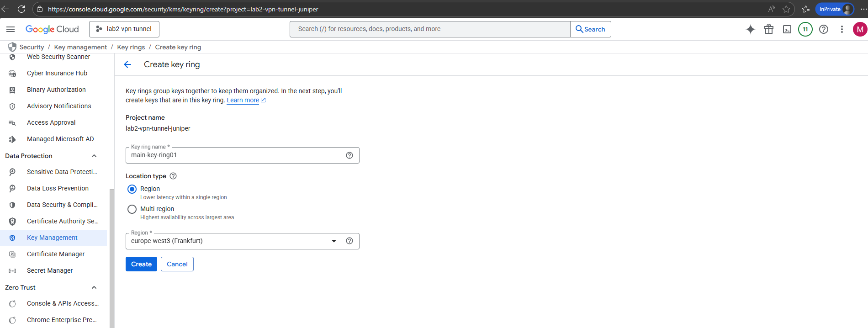
Task: Open the lab2-vpn-tunnel project selector
Action: pos(124,29)
